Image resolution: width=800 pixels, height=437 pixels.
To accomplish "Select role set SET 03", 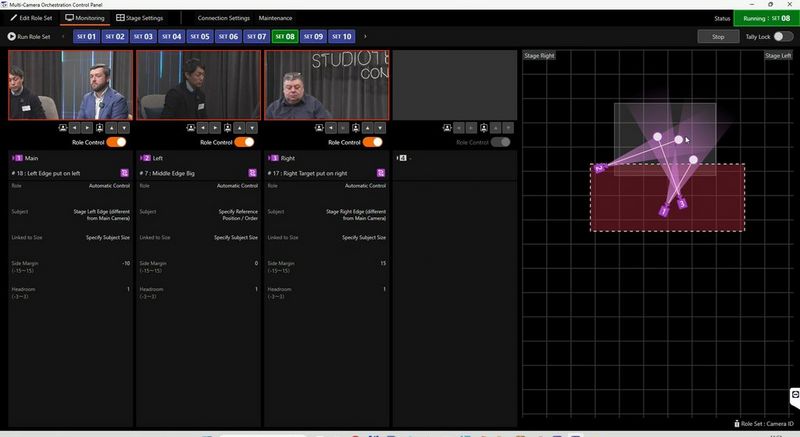I will [x=143, y=37].
